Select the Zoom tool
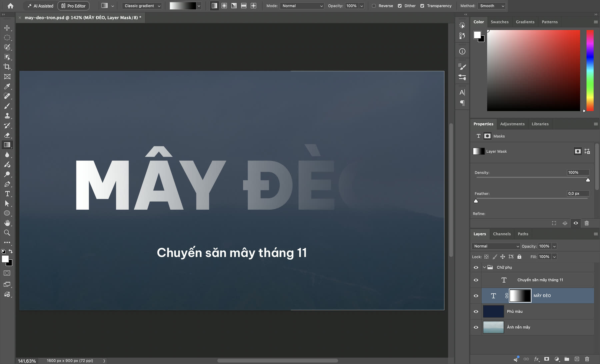The width and height of the screenshot is (600, 364). point(7,233)
